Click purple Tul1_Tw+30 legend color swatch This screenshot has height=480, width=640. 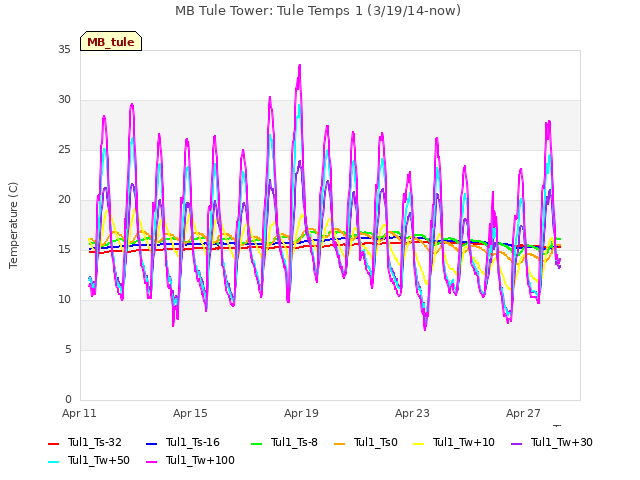(x=516, y=443)
